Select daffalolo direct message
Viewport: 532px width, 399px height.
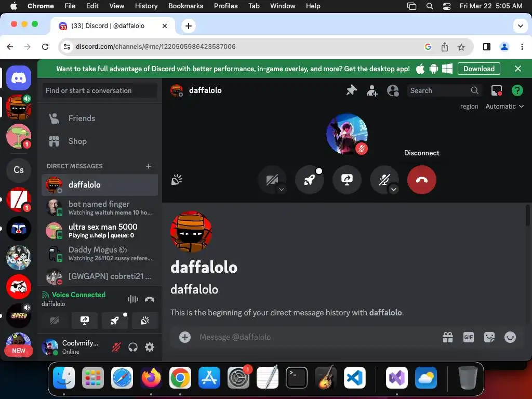(100, 185)
